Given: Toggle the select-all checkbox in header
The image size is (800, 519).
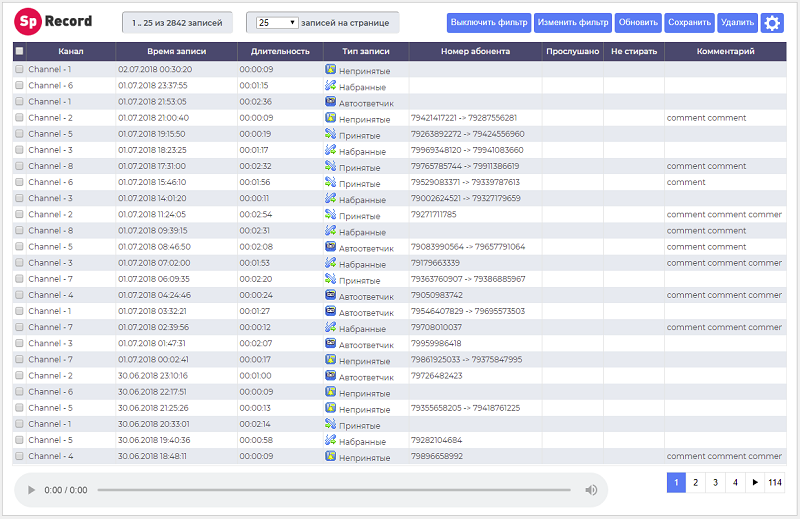Looking at the screenshot, I should (x=20, y=51).
